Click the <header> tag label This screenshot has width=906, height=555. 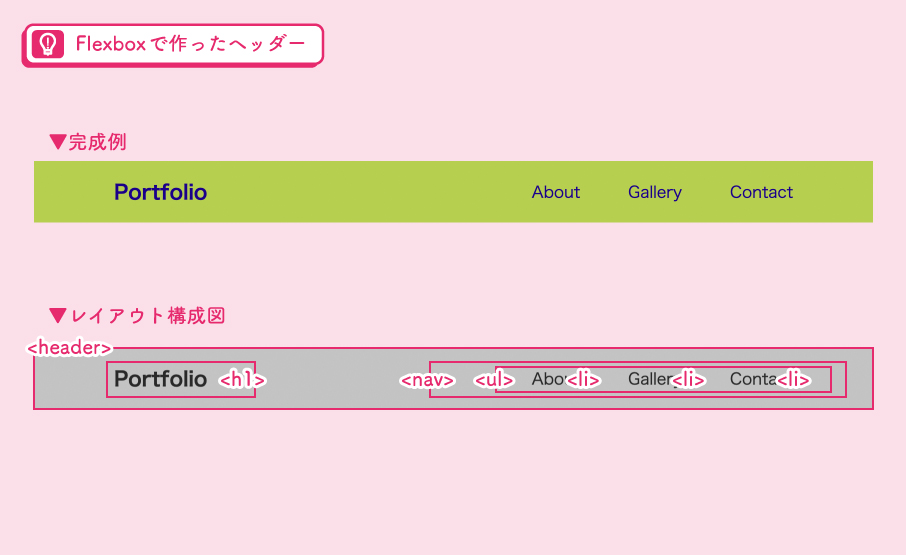pos(68,347)
